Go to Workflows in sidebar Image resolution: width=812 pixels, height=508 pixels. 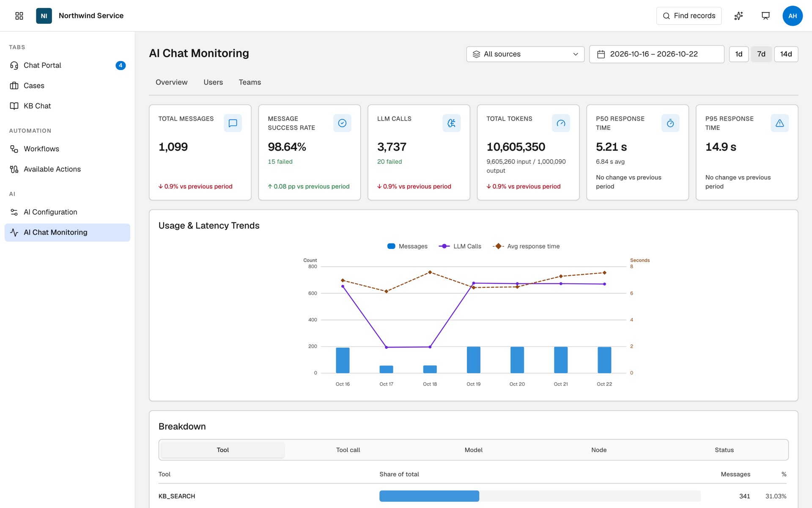click(x=67, y=149)
